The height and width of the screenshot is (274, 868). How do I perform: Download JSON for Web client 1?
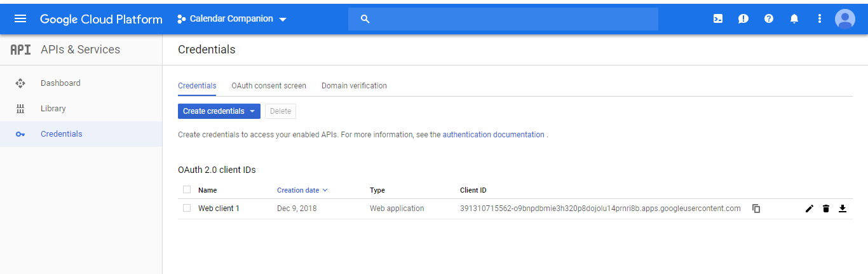point(843,209)
